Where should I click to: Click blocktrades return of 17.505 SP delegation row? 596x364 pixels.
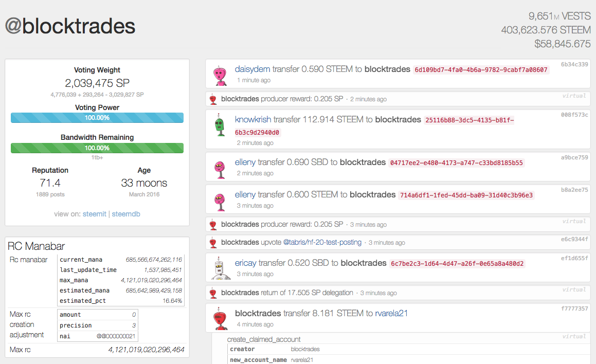click(398, 293)
